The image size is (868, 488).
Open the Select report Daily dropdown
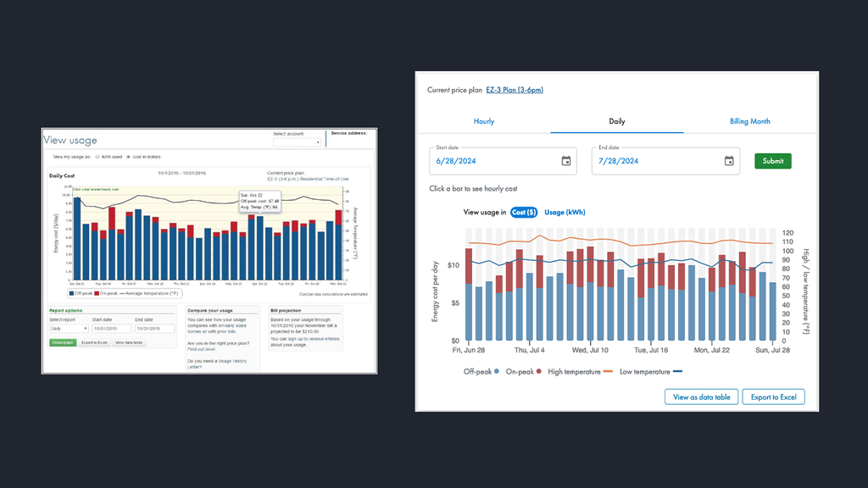point(69,329)
